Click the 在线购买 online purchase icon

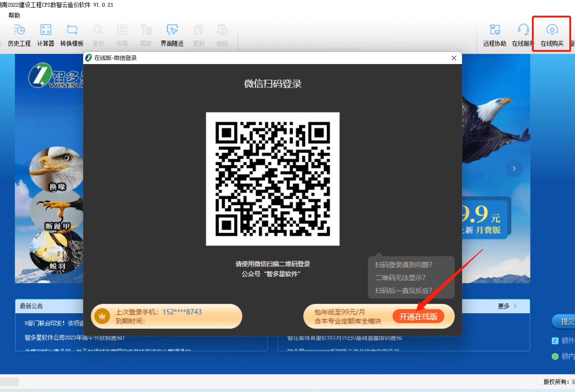pos(552,35)
